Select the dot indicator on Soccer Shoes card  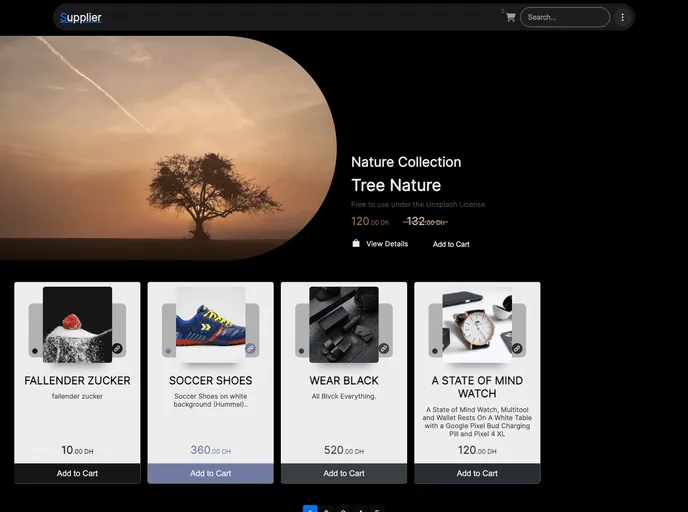point(168,351)
